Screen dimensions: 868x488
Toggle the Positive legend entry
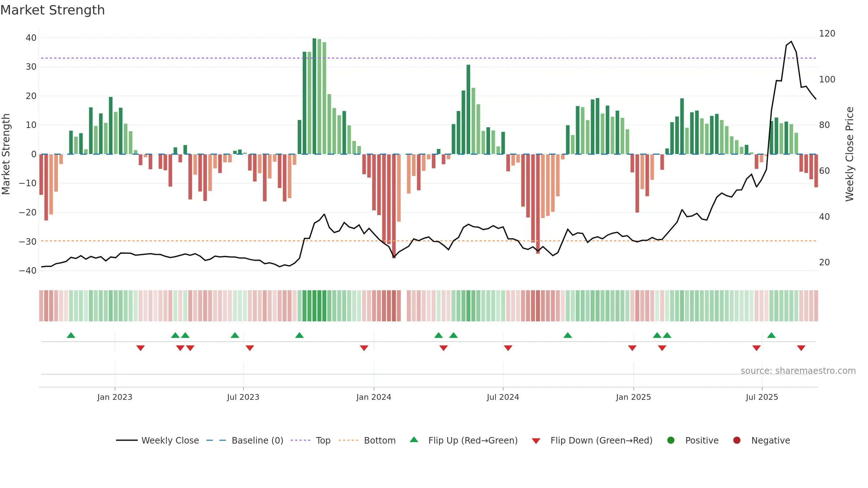coord(693,440)
